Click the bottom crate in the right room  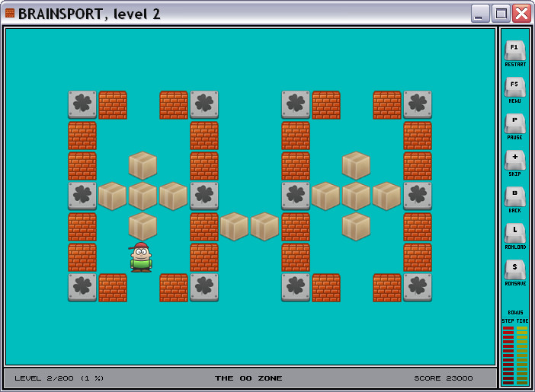pyautogui.click(x=356, y=227)
